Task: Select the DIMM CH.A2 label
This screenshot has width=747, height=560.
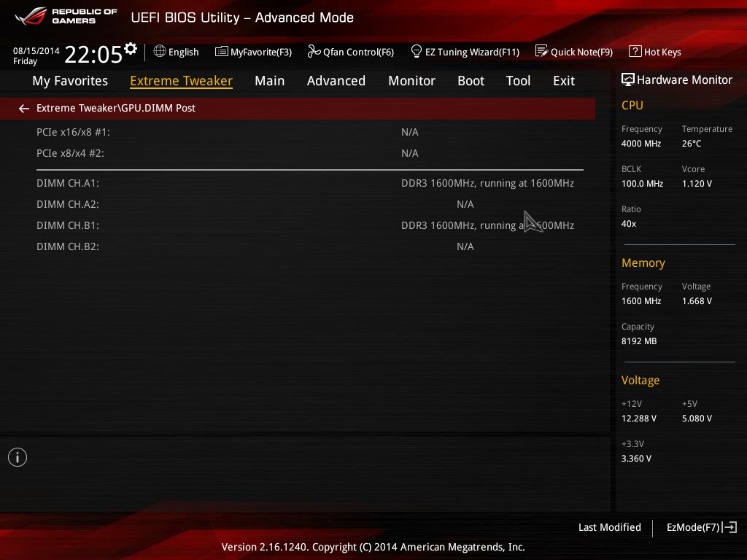Action: [68, 204]
